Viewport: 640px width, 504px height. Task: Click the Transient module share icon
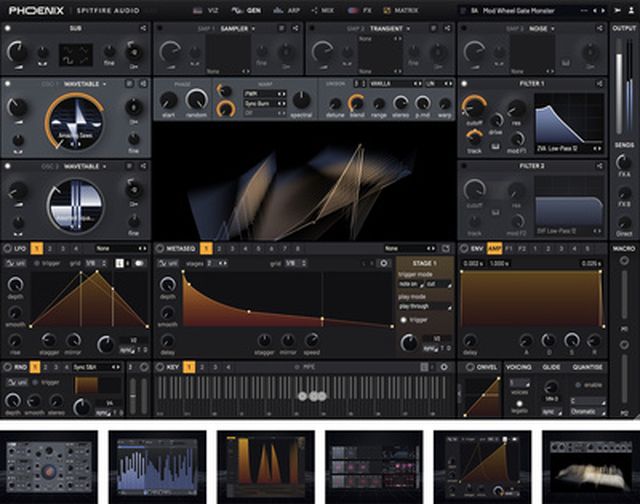pos(447,28)
